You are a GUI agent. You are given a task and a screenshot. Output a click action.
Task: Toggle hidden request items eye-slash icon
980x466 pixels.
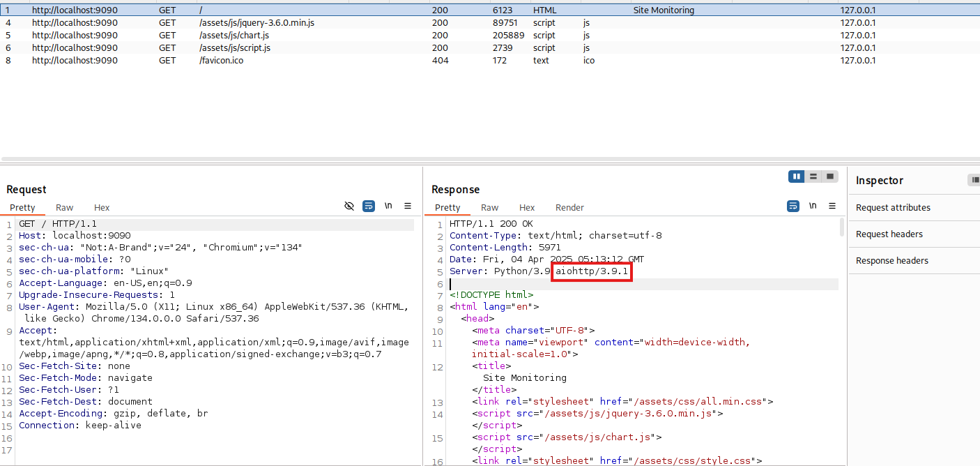tap(349, 206)
